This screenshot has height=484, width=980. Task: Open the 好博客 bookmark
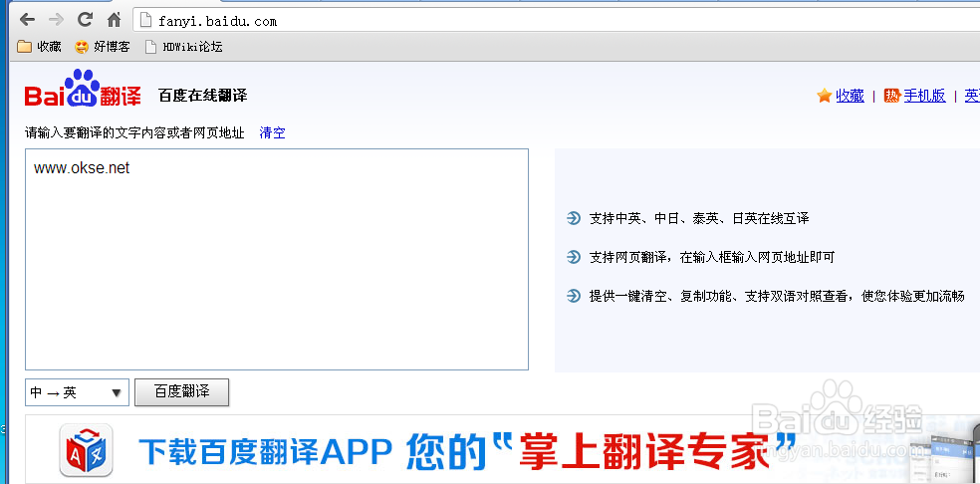click(103, 46)
